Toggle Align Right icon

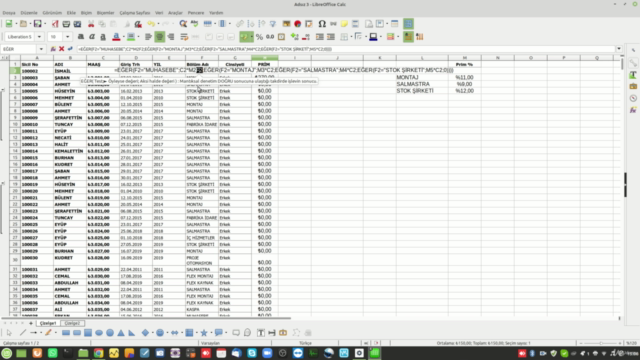point(171,37)
